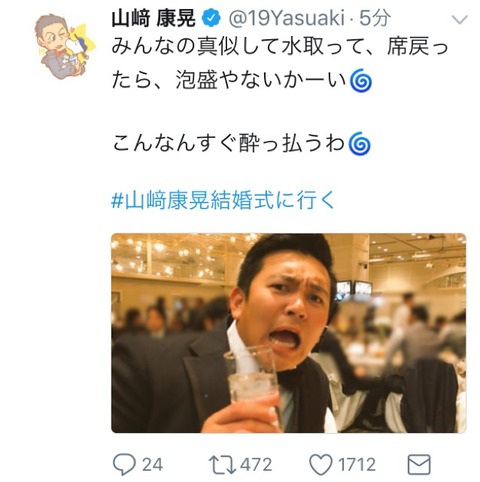The width and height of the screenshot is (480, 482).
Task: Open the #山﨑康晃結婚式に行く hashtag
Action: [x=222, y=200]
